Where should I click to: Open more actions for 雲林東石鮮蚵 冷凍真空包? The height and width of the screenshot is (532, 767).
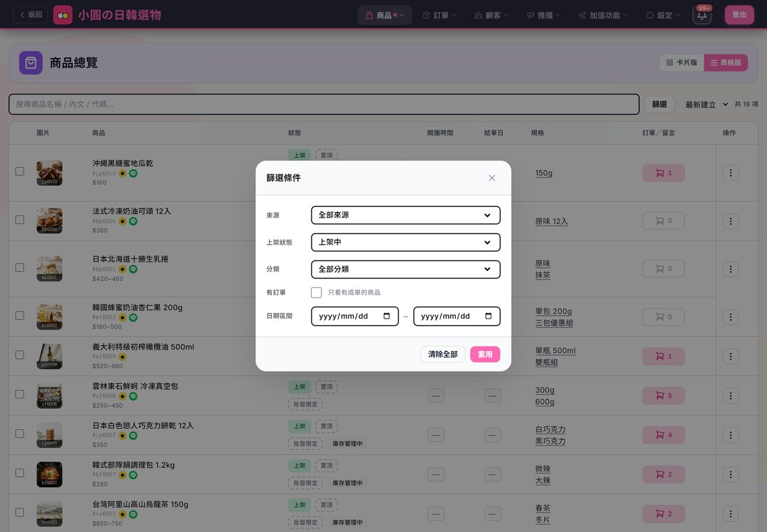(x=731, y=396)
